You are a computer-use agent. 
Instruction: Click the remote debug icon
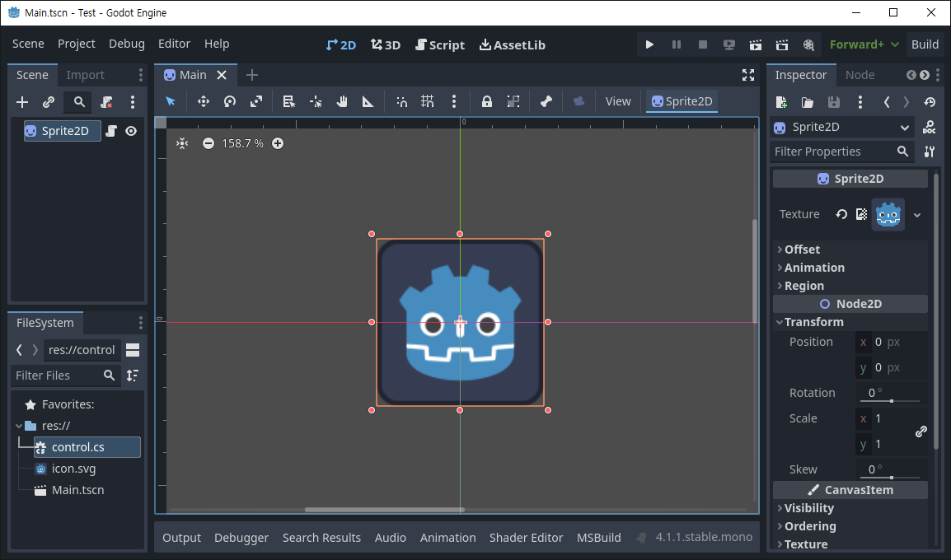pyautogui.click(x=729, y=44)
